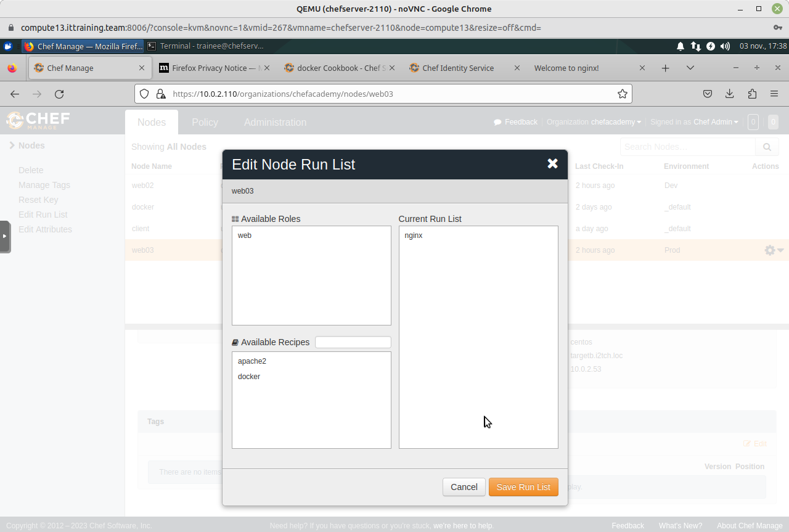Viewport: 789px width, 532px height.
Task: Click the node search magnifier button
Action: 767,147
